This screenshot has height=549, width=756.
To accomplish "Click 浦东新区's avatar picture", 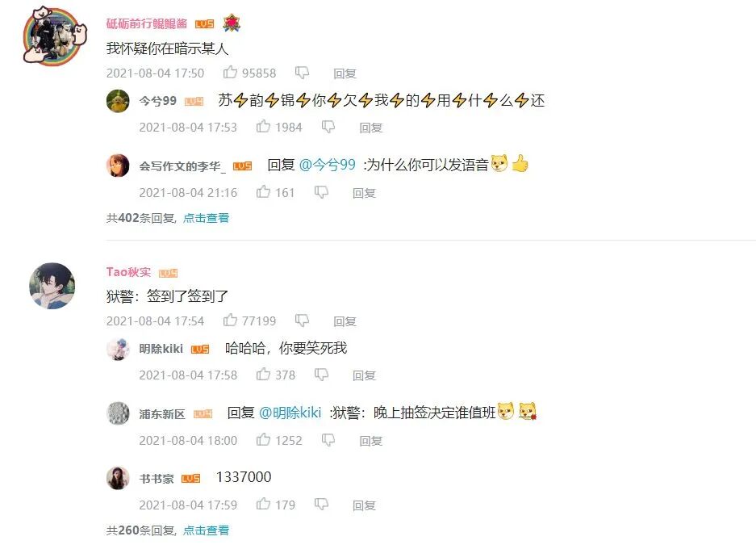I will tap(118, 413).
